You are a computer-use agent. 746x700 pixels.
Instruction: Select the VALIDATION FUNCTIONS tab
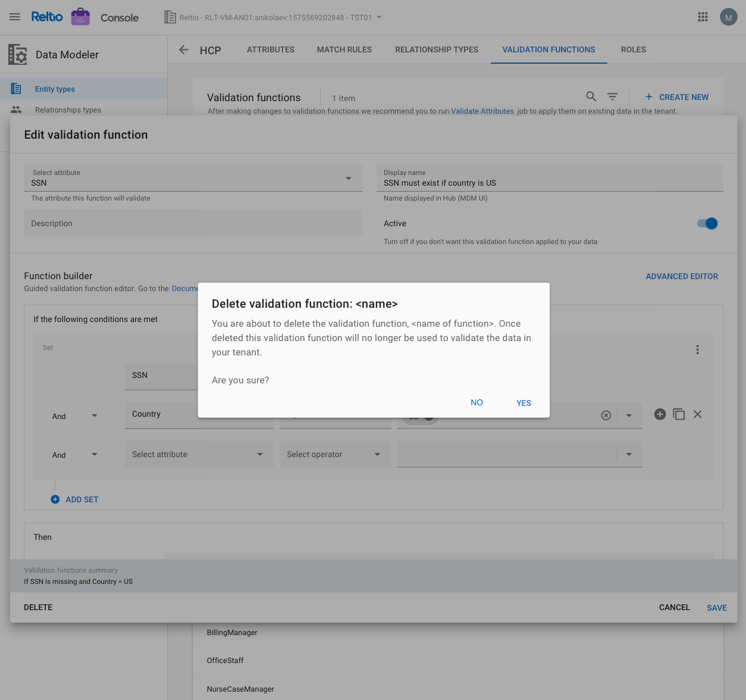click(548, 49)
